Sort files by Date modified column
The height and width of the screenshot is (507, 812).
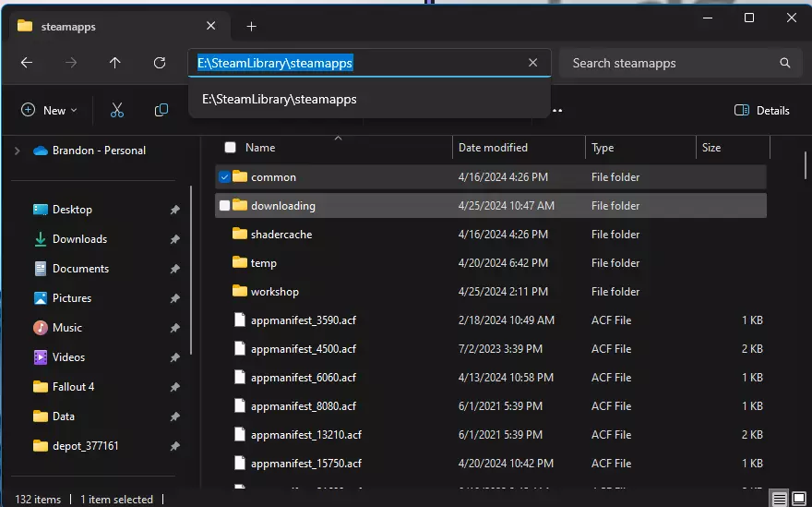coord(494,148)
